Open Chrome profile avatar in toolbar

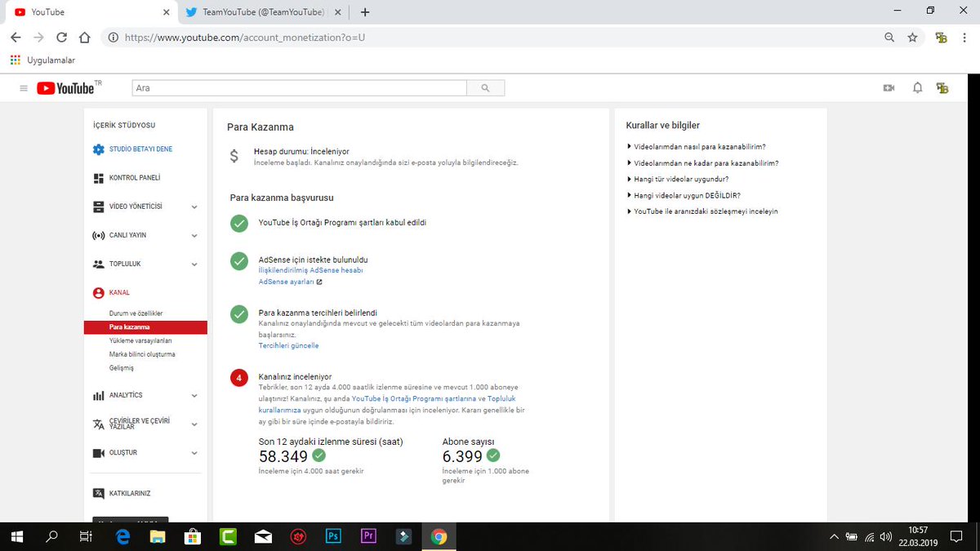tap(942, 38)
